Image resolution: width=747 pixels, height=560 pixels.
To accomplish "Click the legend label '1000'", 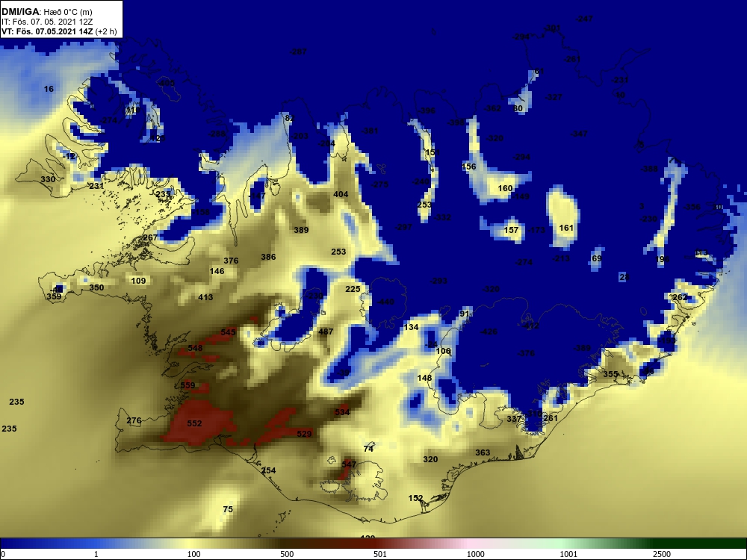I will (475, 554).
